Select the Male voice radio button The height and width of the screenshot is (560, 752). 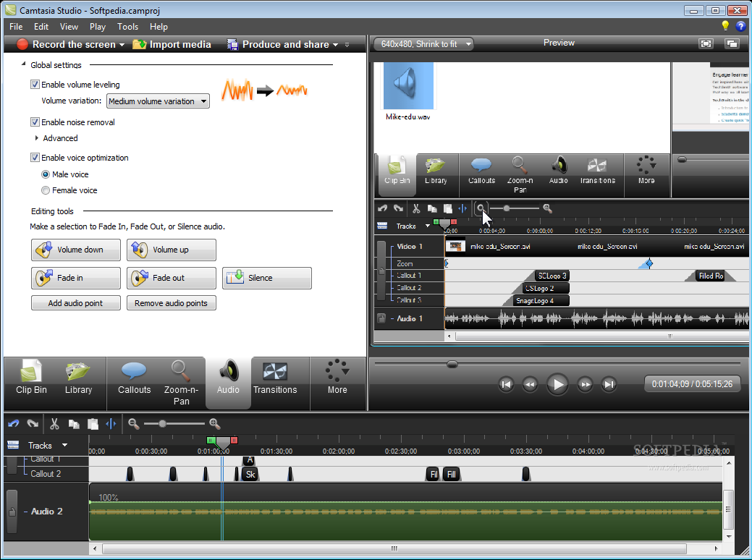(x=46, y=174)
